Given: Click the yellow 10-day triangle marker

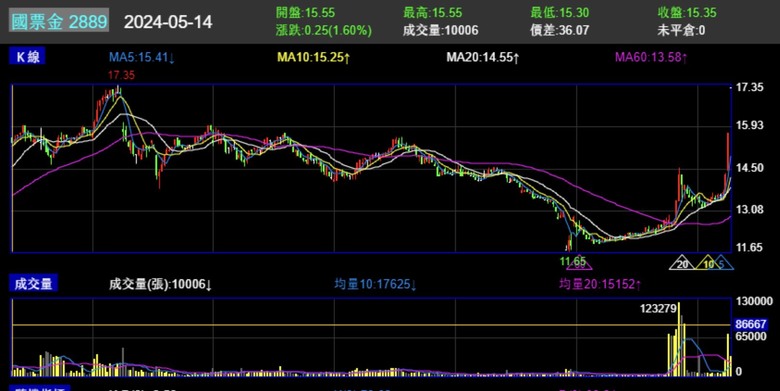Looking at the screenshot, I should [x=708, y=263].
